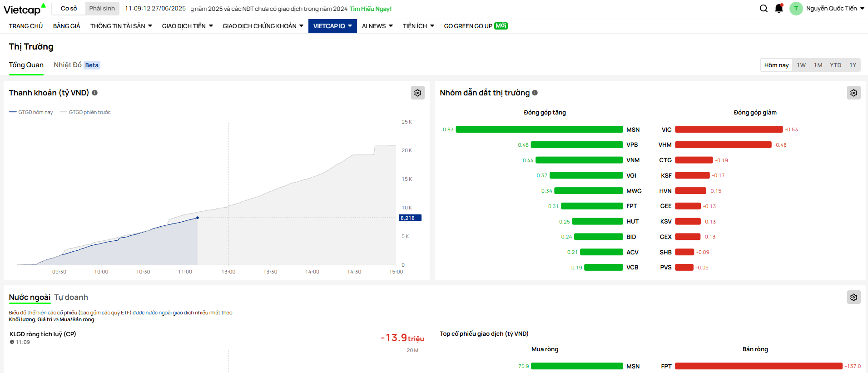Select Hôm nay time range

pyautogui.click(x=776, y=65)
